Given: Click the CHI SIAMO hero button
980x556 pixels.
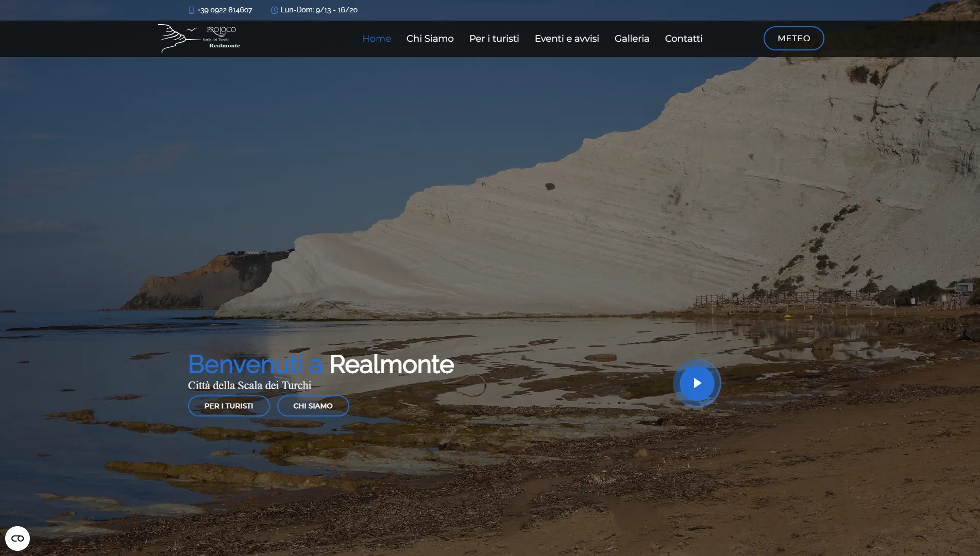Looking at the screenshot, I should (313, 406).
